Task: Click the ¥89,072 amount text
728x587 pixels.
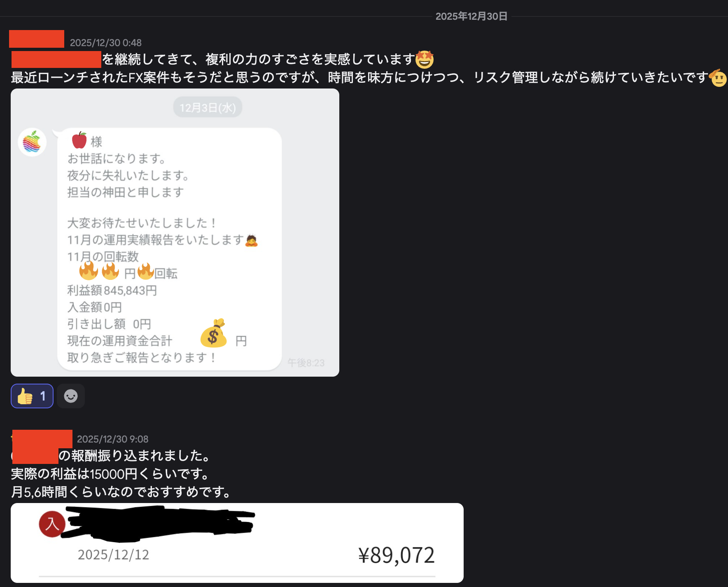Action: 396,555
